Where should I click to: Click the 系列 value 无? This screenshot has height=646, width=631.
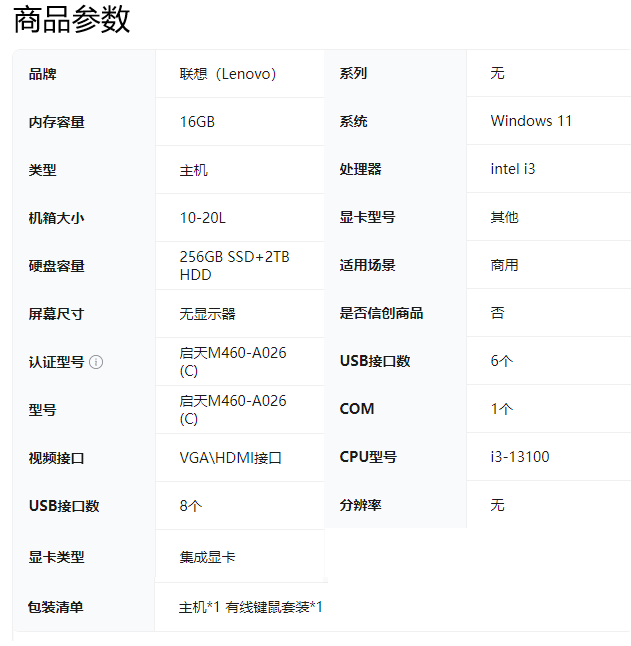pos(498,73)
